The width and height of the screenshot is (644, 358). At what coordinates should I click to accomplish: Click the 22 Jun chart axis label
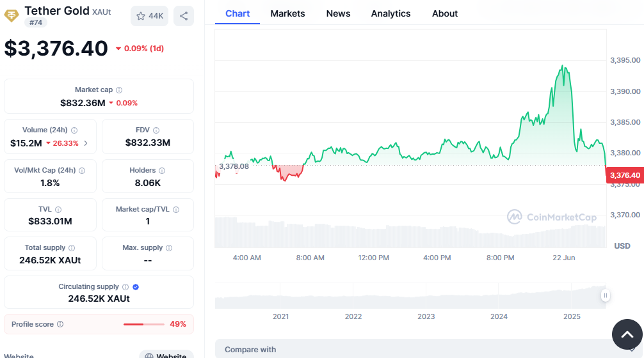click(563, 258)
